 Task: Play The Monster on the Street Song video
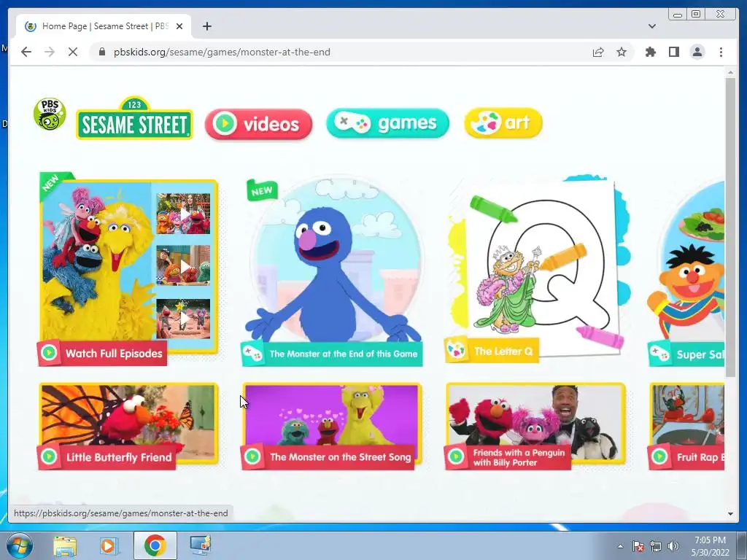(x=332, y=426)
